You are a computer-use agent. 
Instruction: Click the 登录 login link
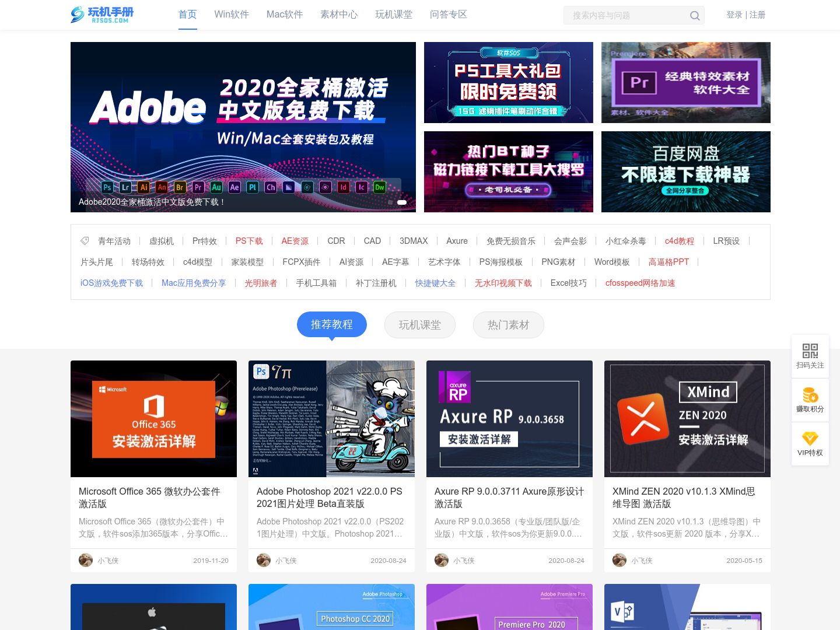pos(734,15)
